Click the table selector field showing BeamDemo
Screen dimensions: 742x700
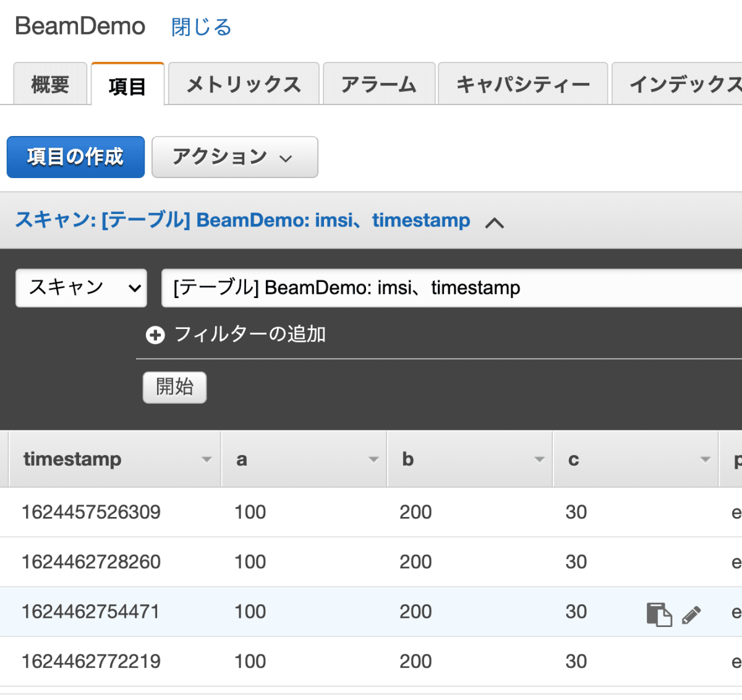[x=451, y=288]
